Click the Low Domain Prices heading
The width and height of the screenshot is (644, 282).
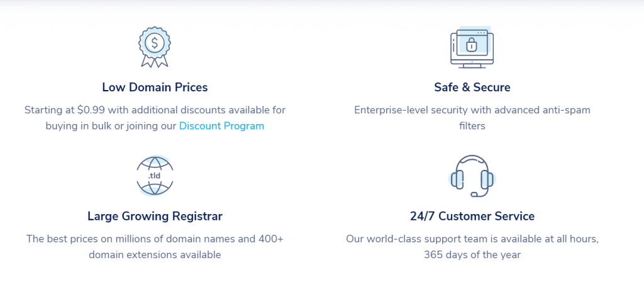[x=155, y=87]
